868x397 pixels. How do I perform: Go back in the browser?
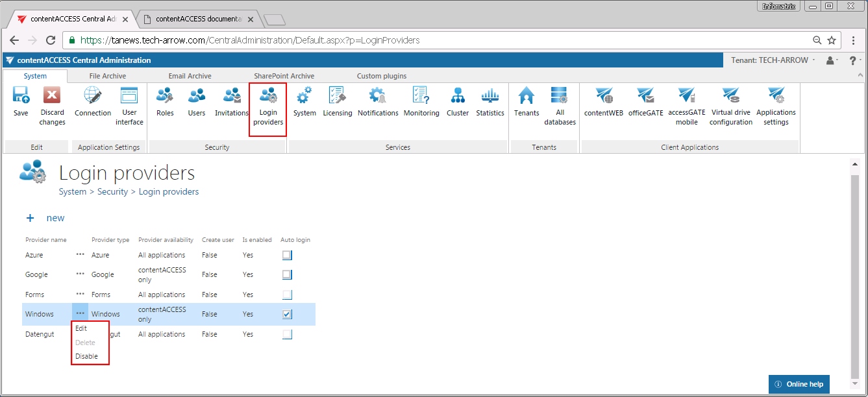coord(14,40)
